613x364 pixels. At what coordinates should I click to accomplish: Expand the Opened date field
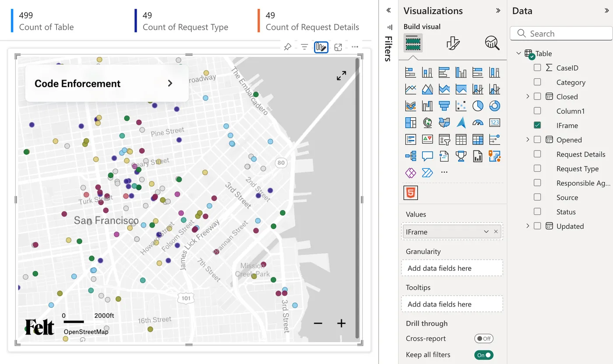[x=528, y=140]
